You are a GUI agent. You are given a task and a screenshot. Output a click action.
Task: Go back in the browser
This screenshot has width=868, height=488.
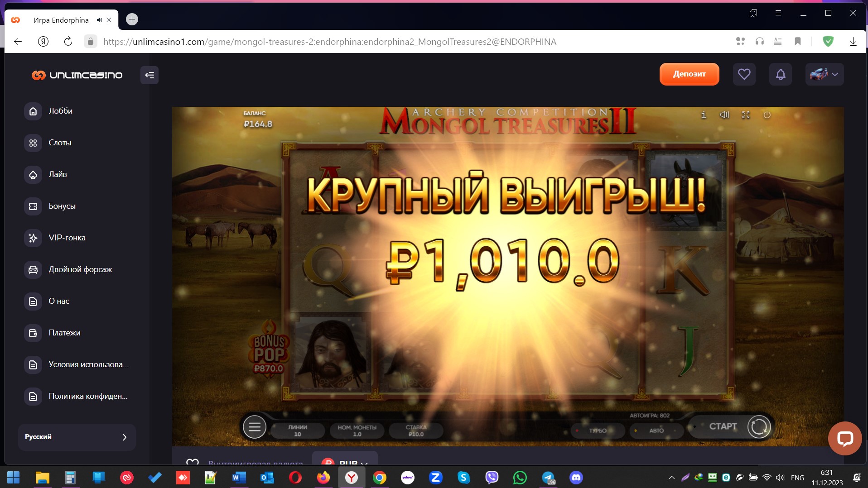[18, 42]
